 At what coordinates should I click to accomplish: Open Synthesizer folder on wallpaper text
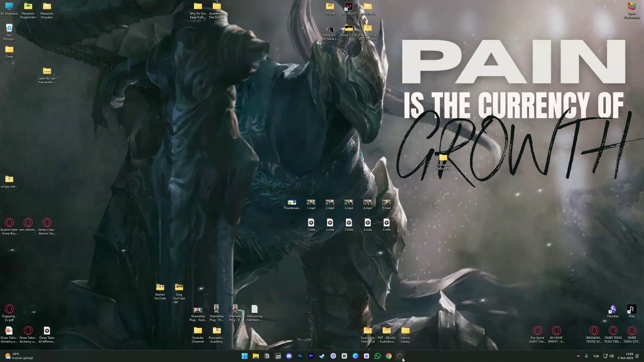(443, 162)
